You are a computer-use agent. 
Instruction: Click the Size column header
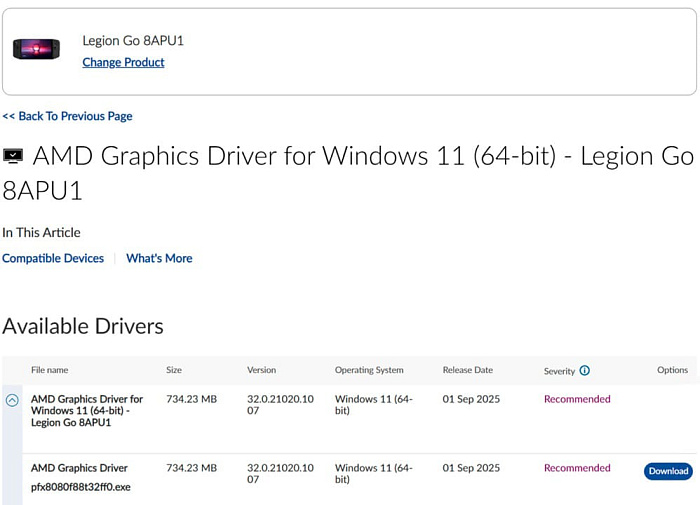(174, 370)
